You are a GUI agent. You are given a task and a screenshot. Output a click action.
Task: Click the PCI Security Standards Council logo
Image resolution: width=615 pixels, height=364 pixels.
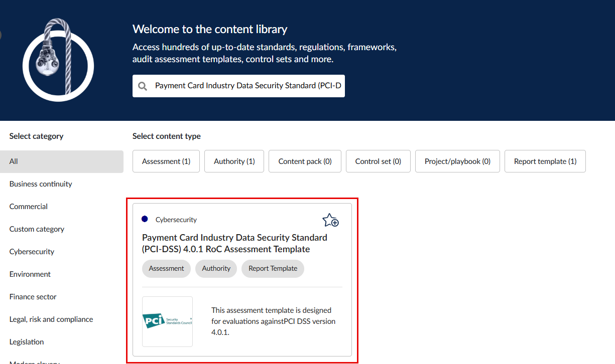coord(167,321)
